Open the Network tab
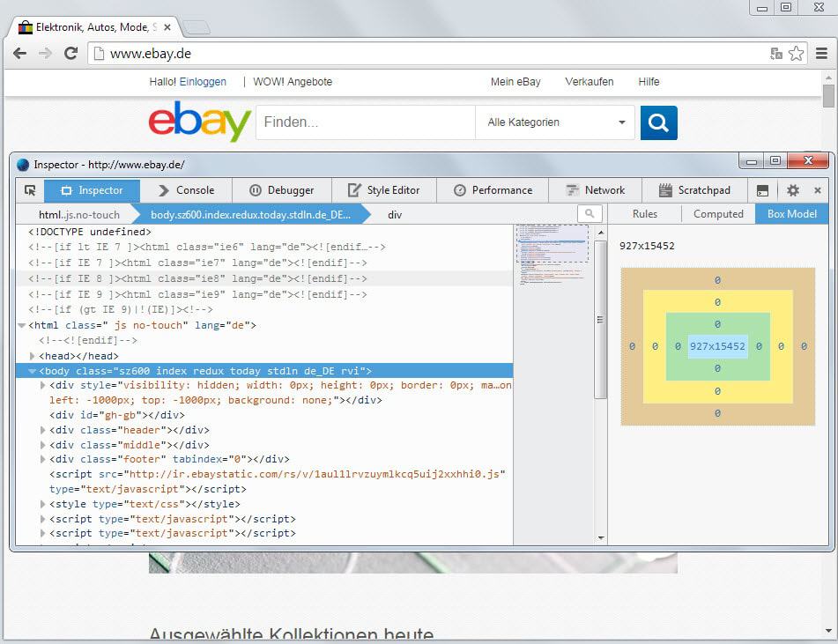 [x=596, y=190]
